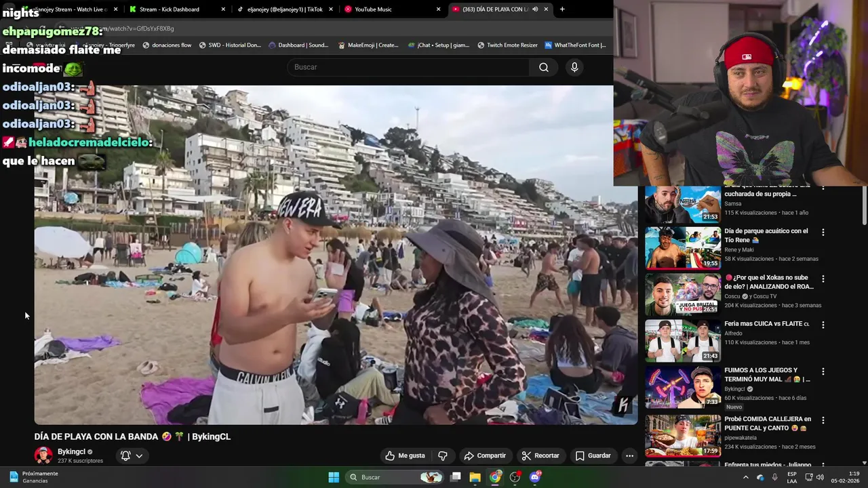Open Probé COMIDA CALLEJERA video thumbnail
868x488 pixels.
[682, 435]
